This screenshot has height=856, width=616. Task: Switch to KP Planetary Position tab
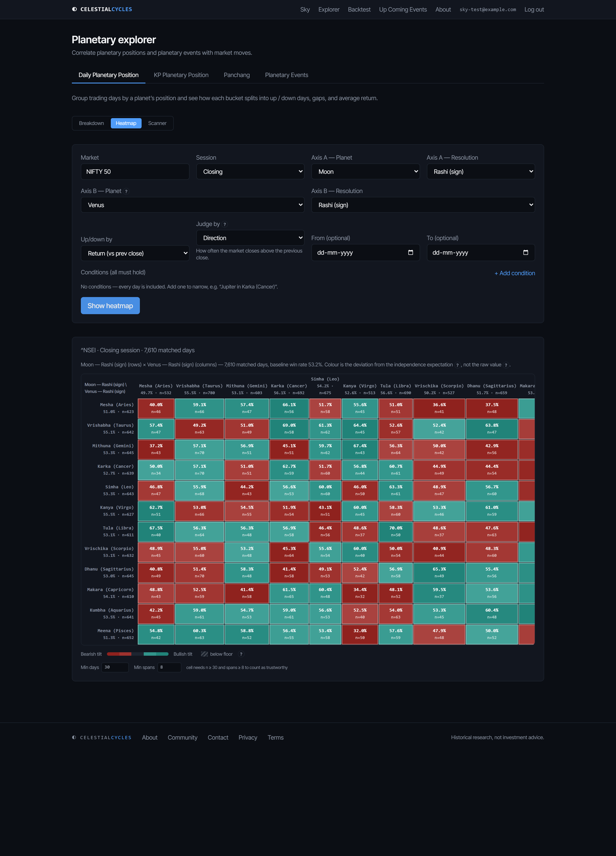pos(181,75)
